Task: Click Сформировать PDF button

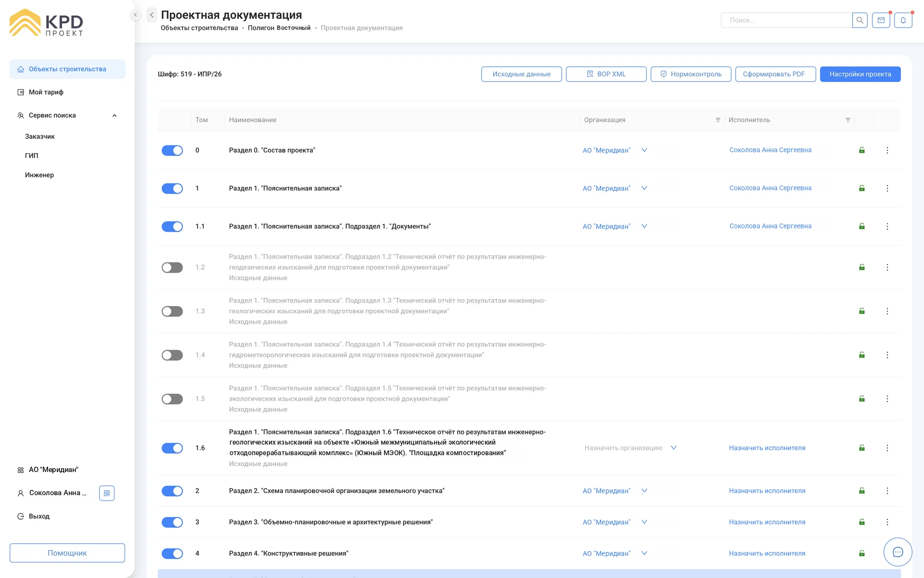Action: [776, 74]
